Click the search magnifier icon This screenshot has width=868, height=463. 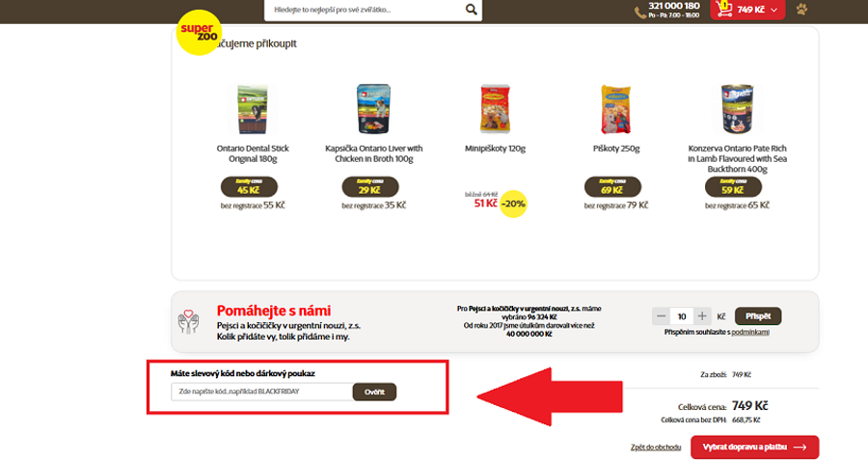point(471,10)
